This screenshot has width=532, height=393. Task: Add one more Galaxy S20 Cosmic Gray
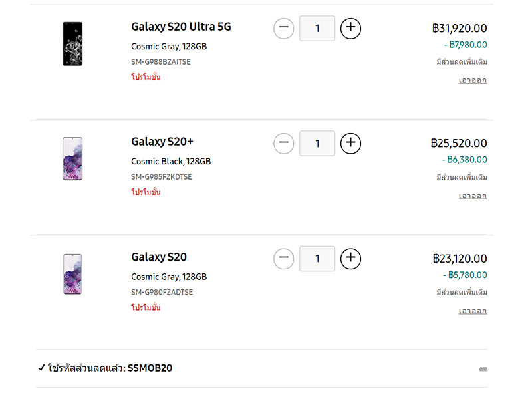click(350, 259)
